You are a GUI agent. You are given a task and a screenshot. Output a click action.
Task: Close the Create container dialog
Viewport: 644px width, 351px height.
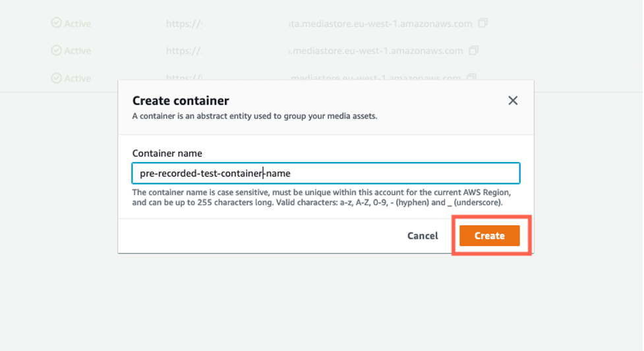[x=513, y=101]
